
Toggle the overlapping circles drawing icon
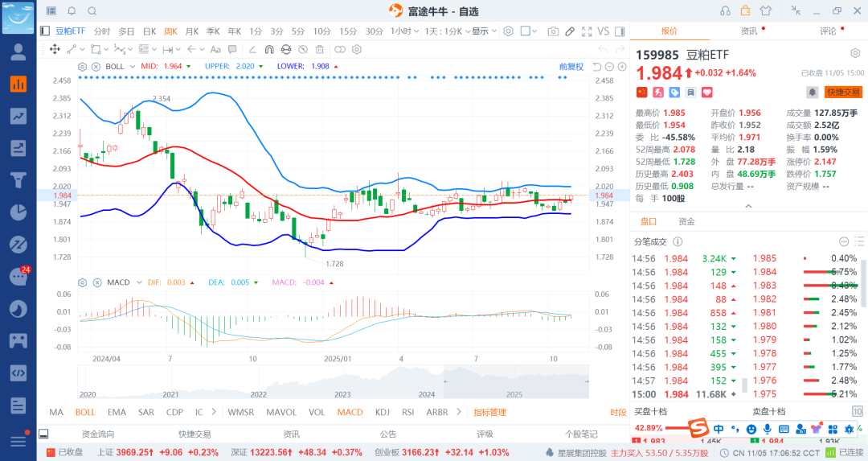(x=340, y=49)
